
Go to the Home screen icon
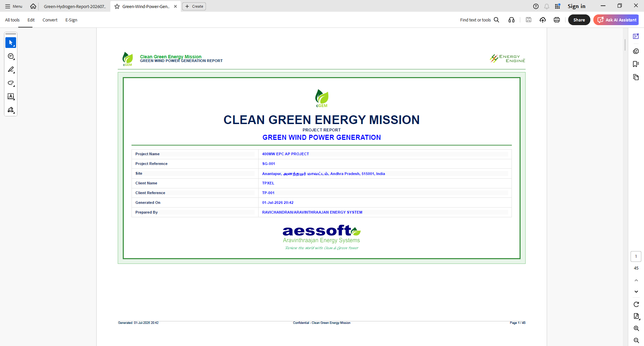click(33, 6)
